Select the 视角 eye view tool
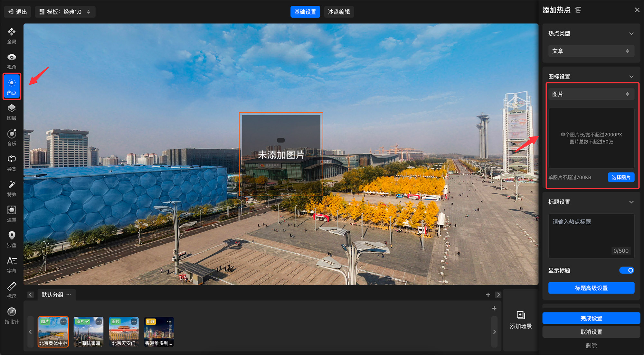644x355 pixels. coord(12,61)
